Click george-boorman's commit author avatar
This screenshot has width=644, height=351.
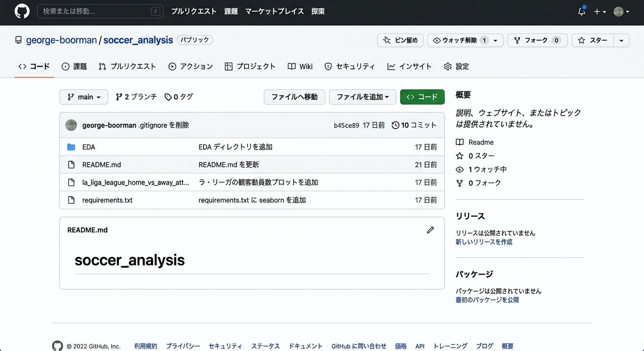(x=71, y=125)
